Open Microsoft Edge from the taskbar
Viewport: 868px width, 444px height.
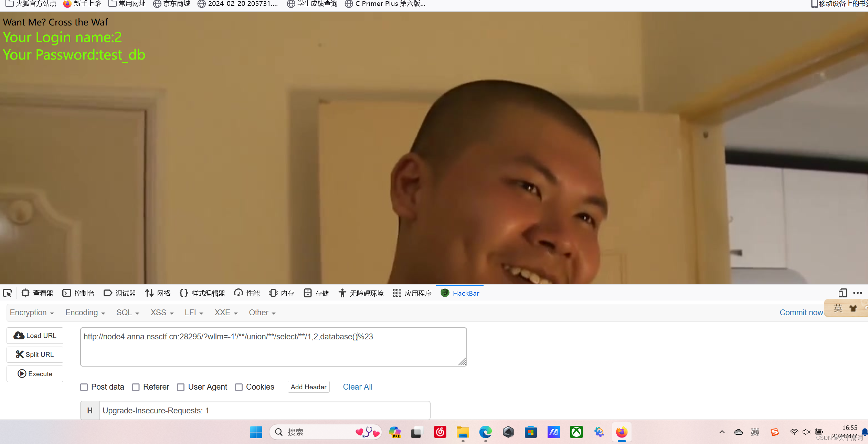[x=485, y=432]
